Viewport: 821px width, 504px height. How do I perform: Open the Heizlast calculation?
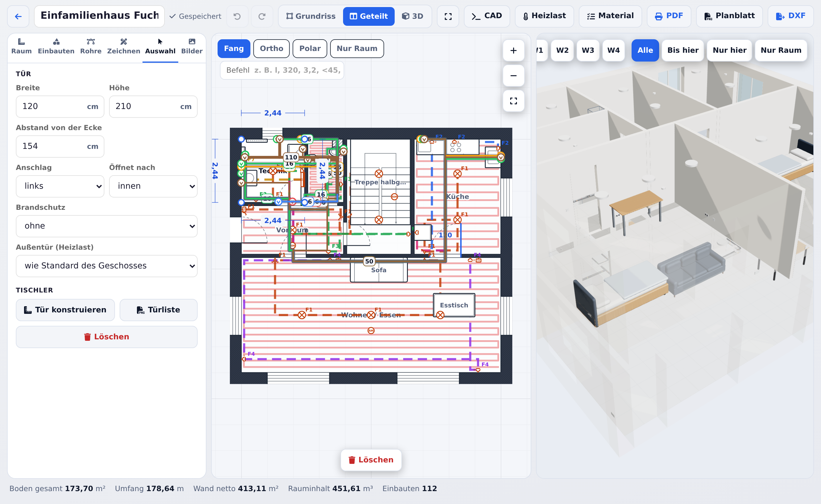tap(544, 16)
